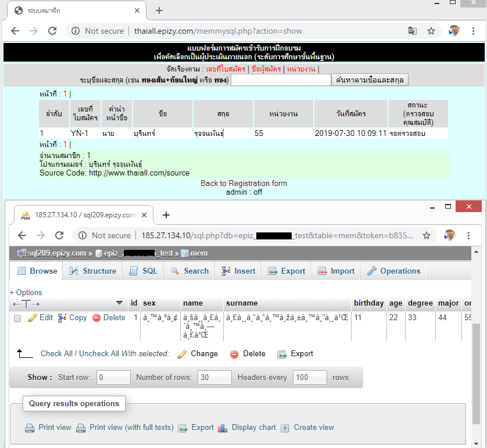This screenshot has width=487, height=448.
Task: Switch to the Structure tab
Action: point(93,271)
